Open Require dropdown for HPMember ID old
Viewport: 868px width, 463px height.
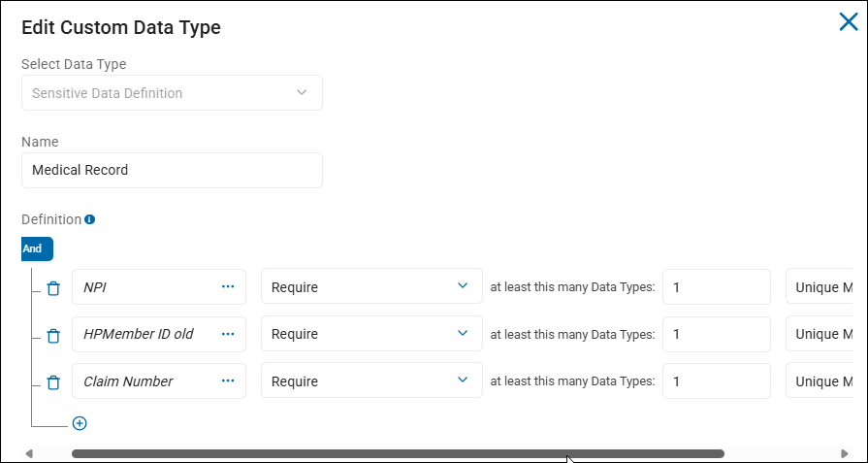click(370, 334)
